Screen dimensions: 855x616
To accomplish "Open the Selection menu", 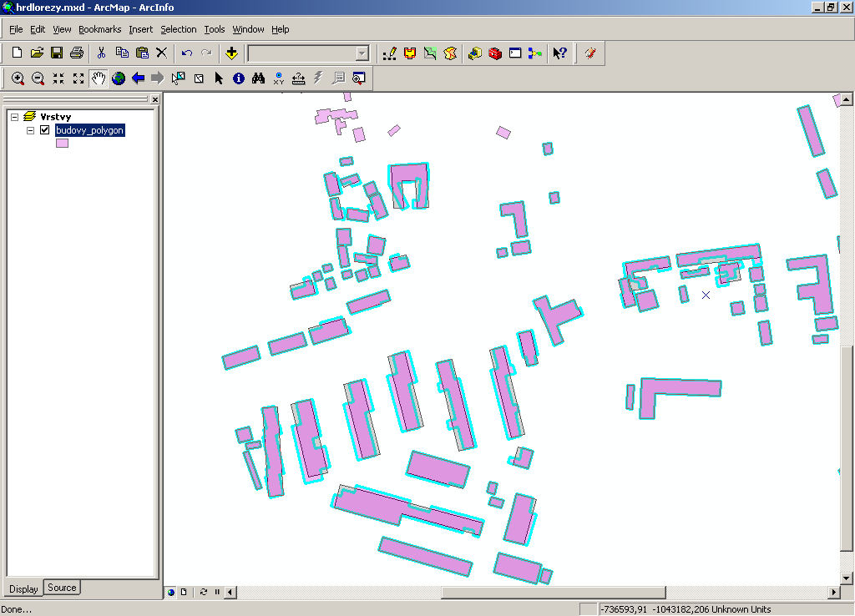I will pyautogui.click(x=179, y=29).
